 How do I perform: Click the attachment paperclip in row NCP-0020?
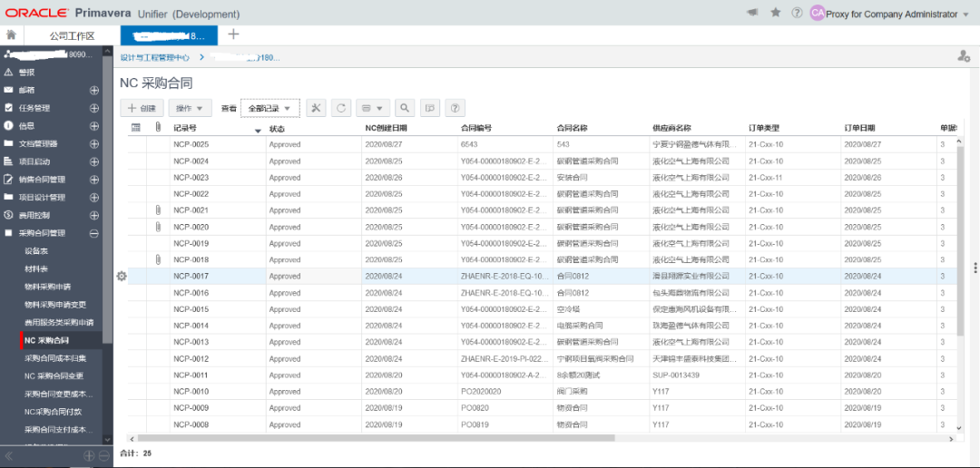[158, 227]
